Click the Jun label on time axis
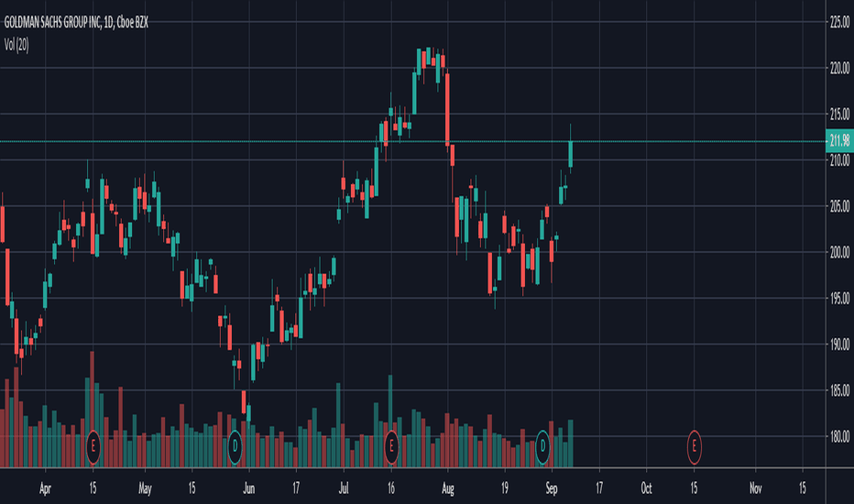 (249, 488)
